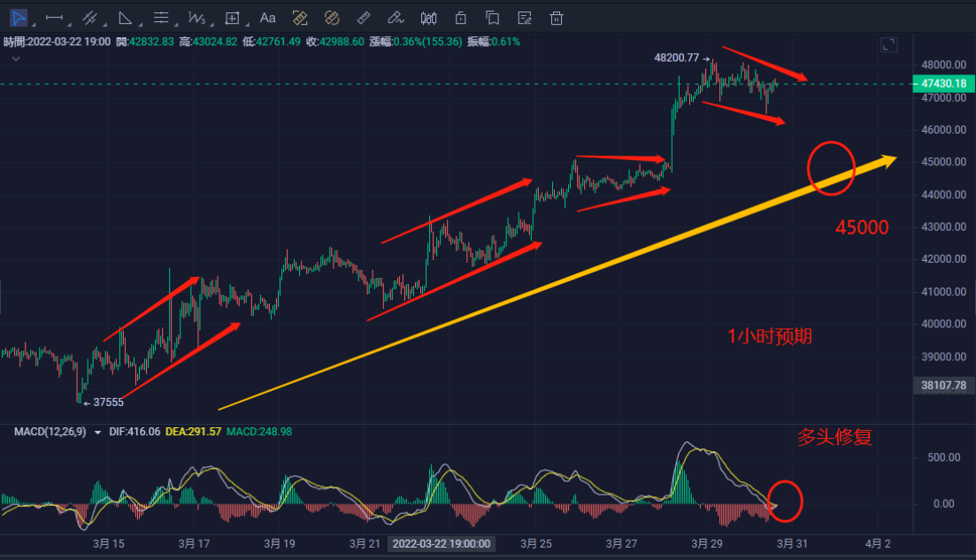The width and height of the screenshot is (976, 560).
Task: Click the bookmark copy drawings icon
Action: (x=492, y=18)
